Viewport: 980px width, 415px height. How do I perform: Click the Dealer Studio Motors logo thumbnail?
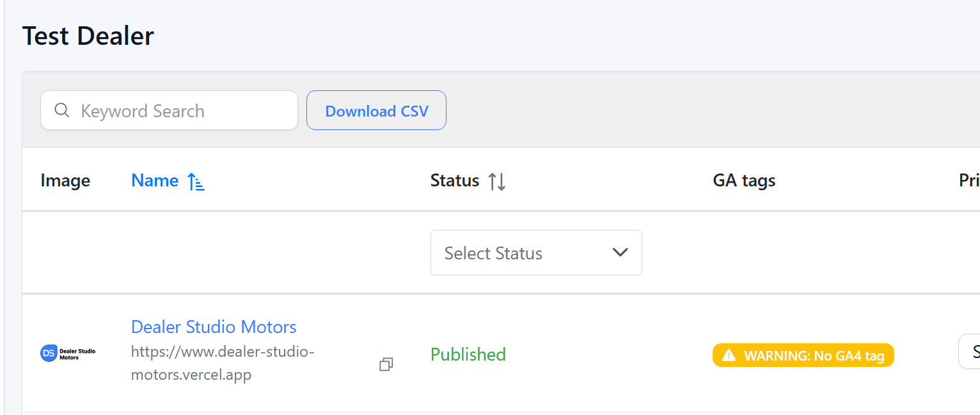[68, 353]
